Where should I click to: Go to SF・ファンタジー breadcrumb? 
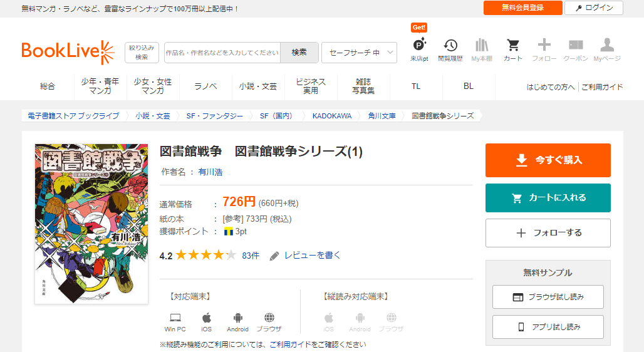pos(215,116)
